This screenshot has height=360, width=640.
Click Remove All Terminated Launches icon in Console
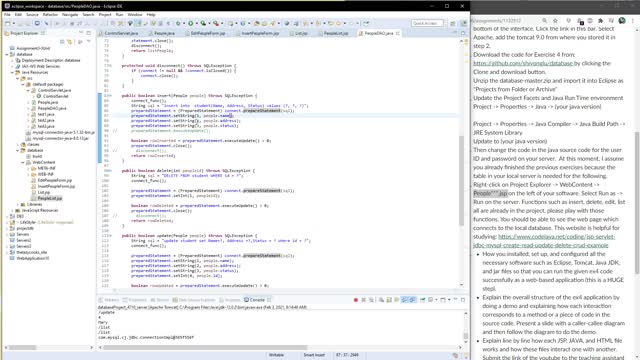coord(371,300)
